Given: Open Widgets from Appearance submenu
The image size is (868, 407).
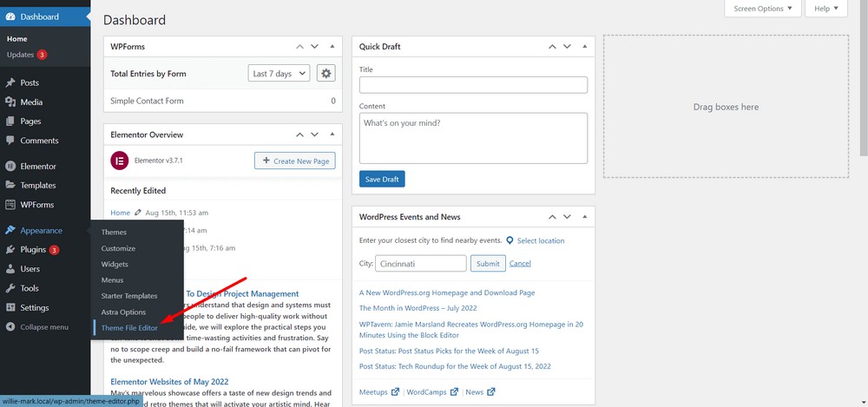Looking at the screenshot, I should pos(115,264).
